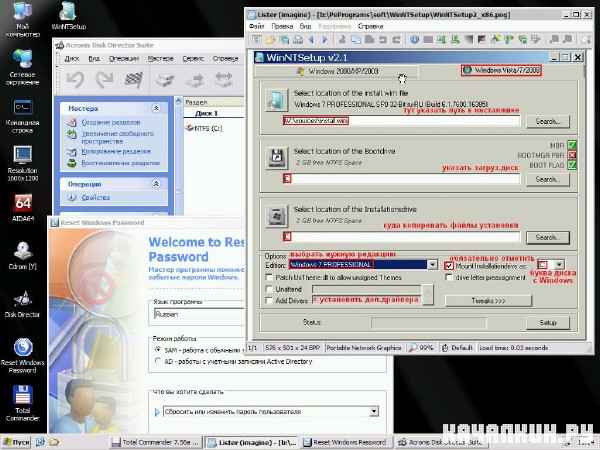
Task: Open the language dropdown showing Russian
Action: click(x=198, y=315)
